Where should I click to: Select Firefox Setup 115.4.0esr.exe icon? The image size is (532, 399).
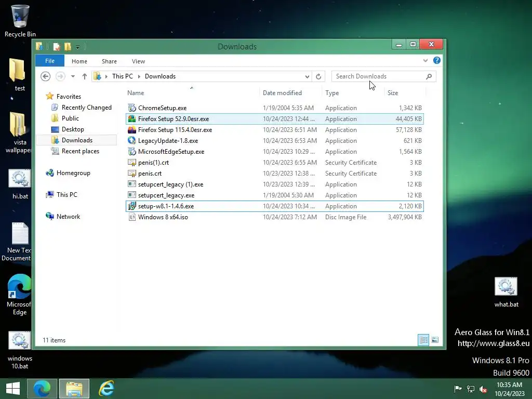(132, 129)
